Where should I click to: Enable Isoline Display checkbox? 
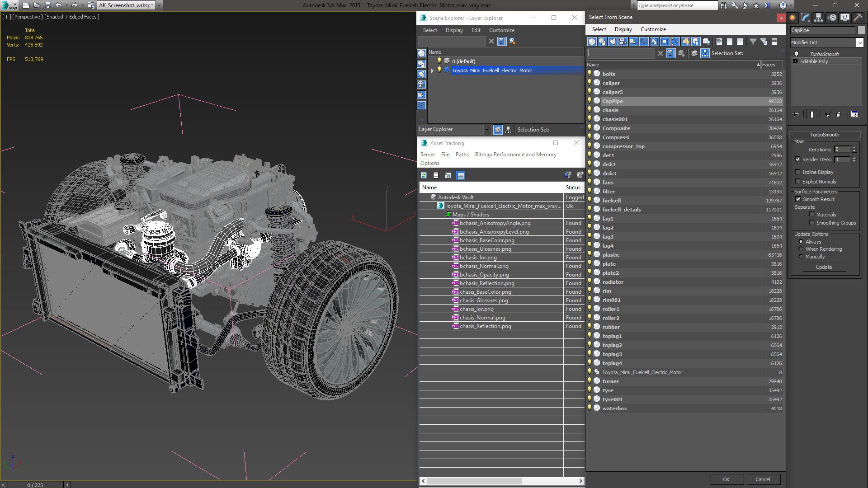tap(797, 172)
